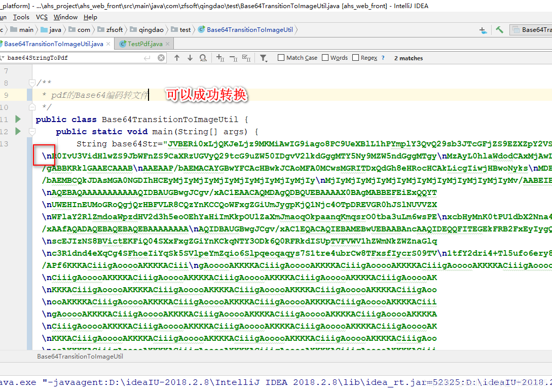Image resolution: width=552 pixels, height=392 pixels.
Task: Select all occurrences icon in find bar
Action: pos(246,58)
